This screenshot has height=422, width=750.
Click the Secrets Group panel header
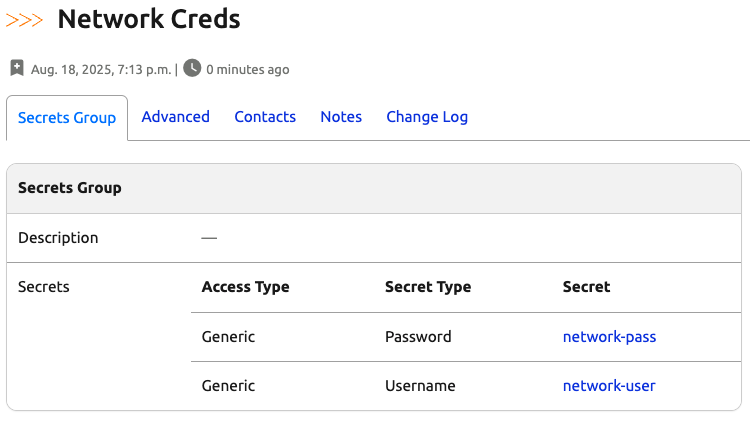(70, 188)
